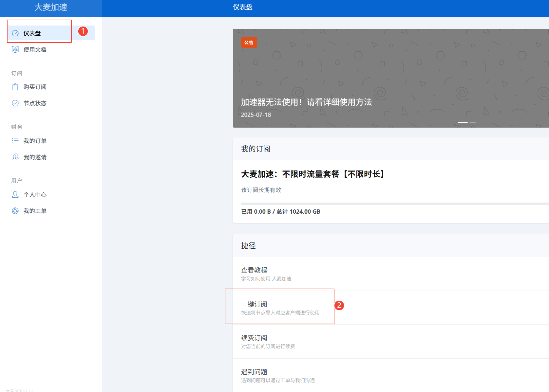Click the user icon beside 个人中心

[x=15, y=194]
